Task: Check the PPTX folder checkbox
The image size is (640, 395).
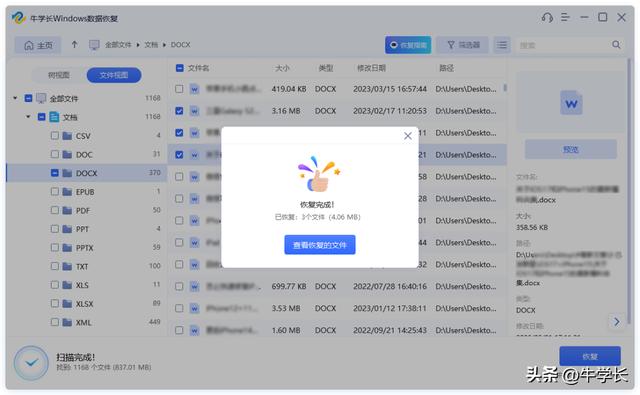Action: [x=55, y=247]
